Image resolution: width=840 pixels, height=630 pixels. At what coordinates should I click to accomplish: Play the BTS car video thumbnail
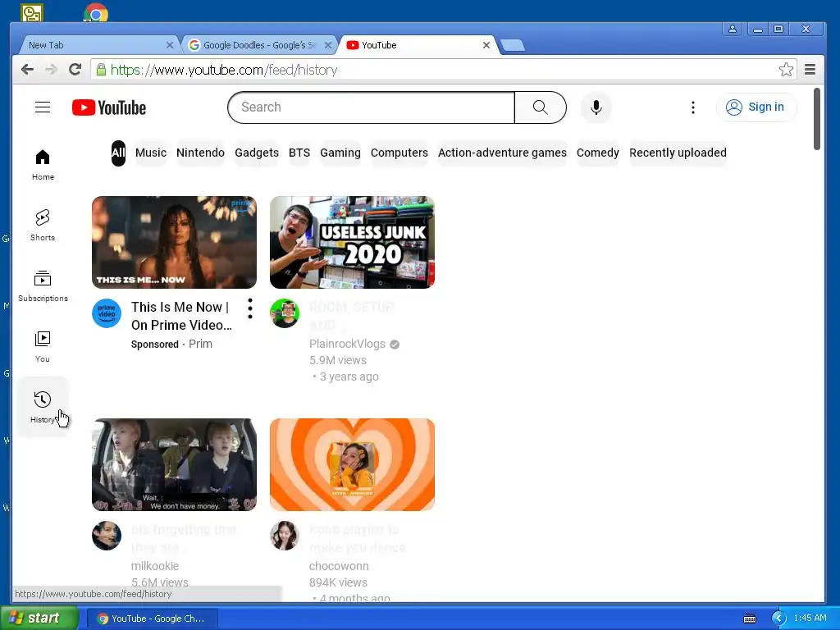click(174, 464)
